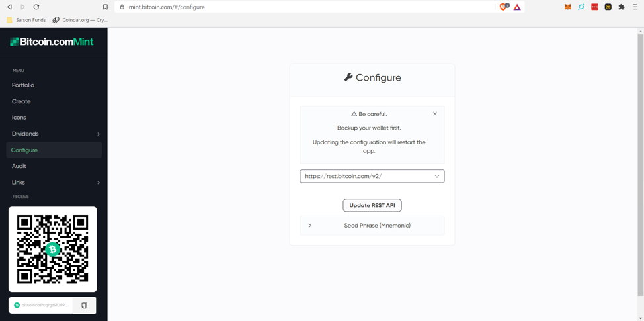This screenshot has height=321, width=644.
Task: Select Create in the sidebar
Action: point(21,101)
